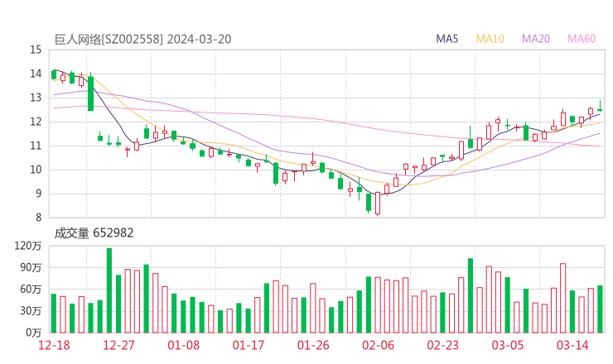
Task: Select the MA5 legend label
Action: click(446, 39)
